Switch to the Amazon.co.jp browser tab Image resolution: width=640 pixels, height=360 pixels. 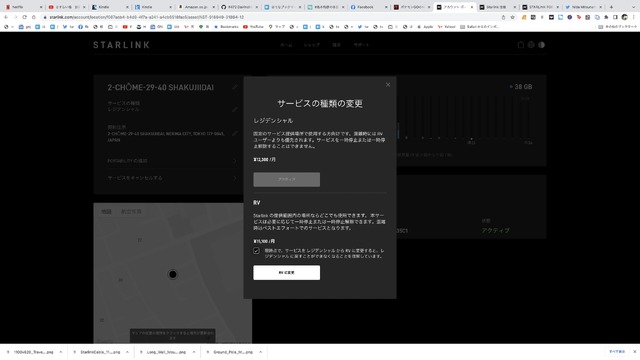click(196, 7)
